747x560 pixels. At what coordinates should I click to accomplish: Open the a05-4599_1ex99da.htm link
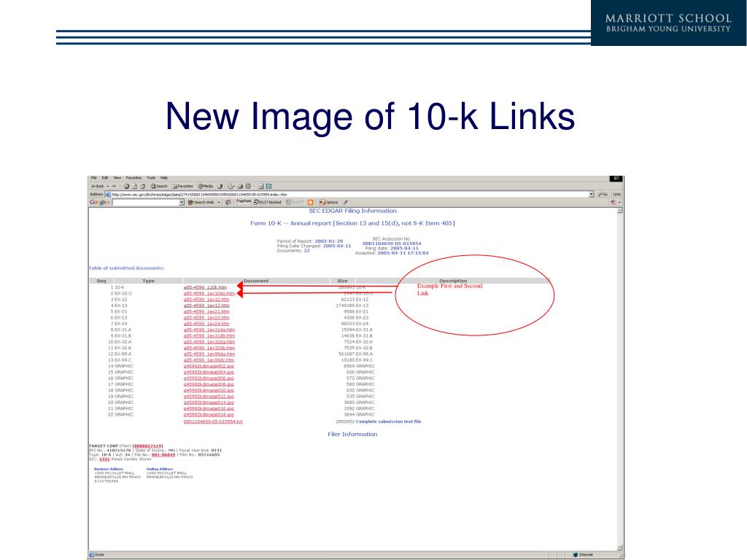pyautogui.click(x=209, y=354)
